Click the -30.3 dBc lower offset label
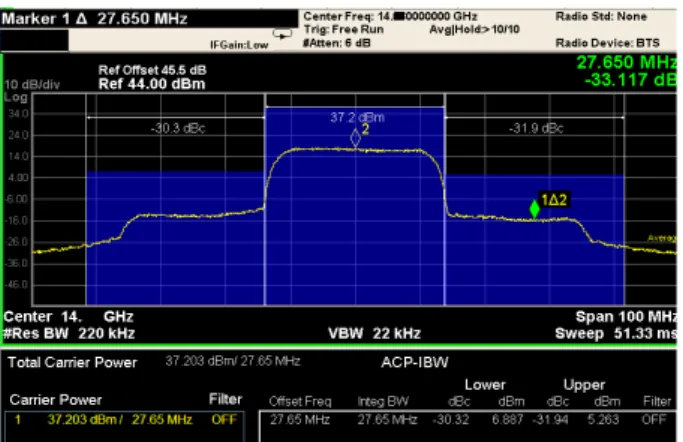Image resolution: width=683 pixels, height=442 pixels. point(178,128)
